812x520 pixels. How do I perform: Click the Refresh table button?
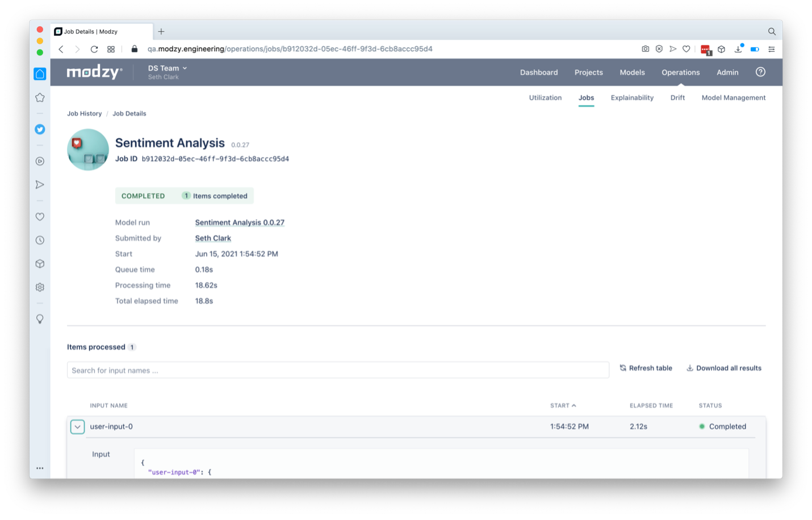click(x=646, y=368)
